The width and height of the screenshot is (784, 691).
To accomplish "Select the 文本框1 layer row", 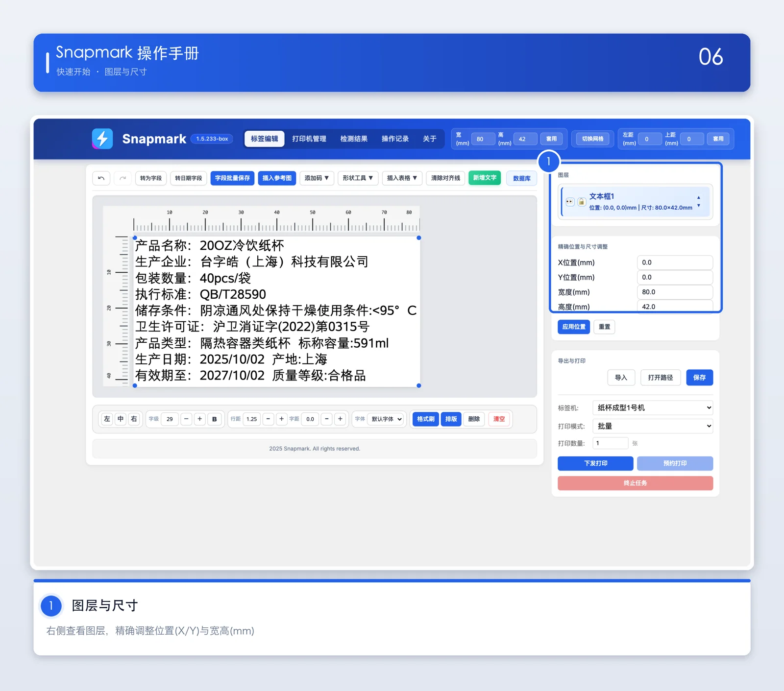I will coord(636,202).
